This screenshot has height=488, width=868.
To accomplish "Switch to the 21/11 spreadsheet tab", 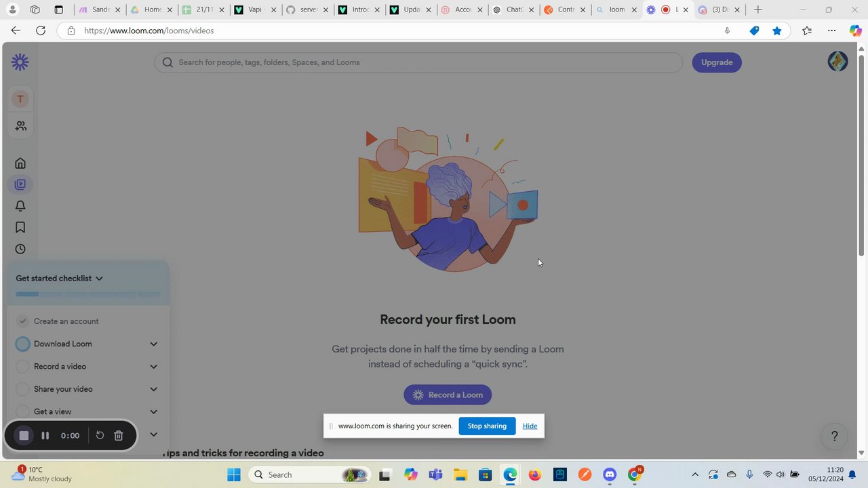I will click(203, 9).
